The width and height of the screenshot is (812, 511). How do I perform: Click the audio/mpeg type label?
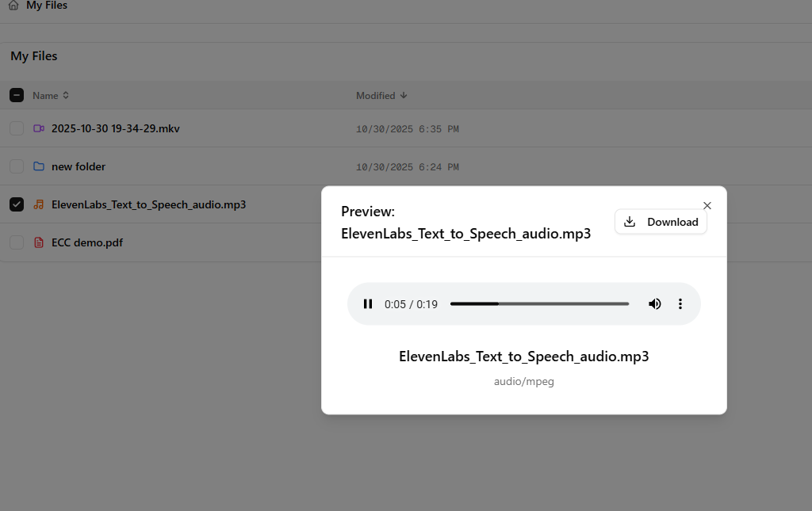click(x=524, y=382)
